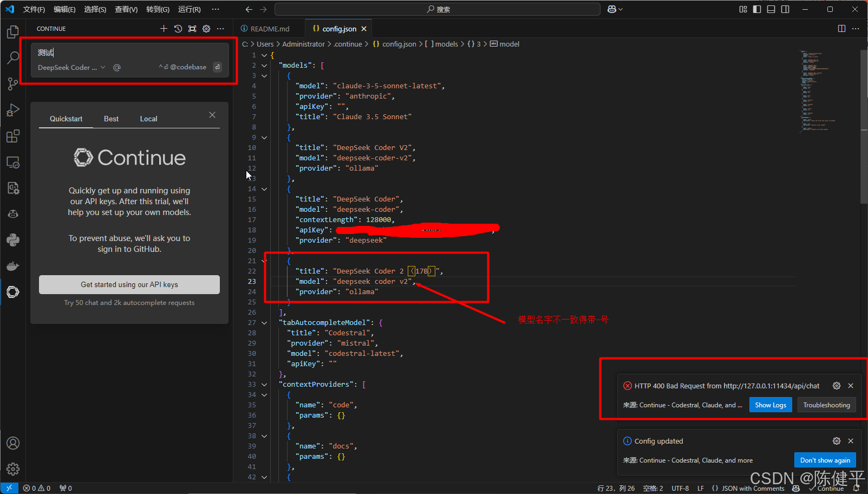Viewport: 868px width, 494px height.
Task: Open the 文件(F) menu
Action: [34, 9]
